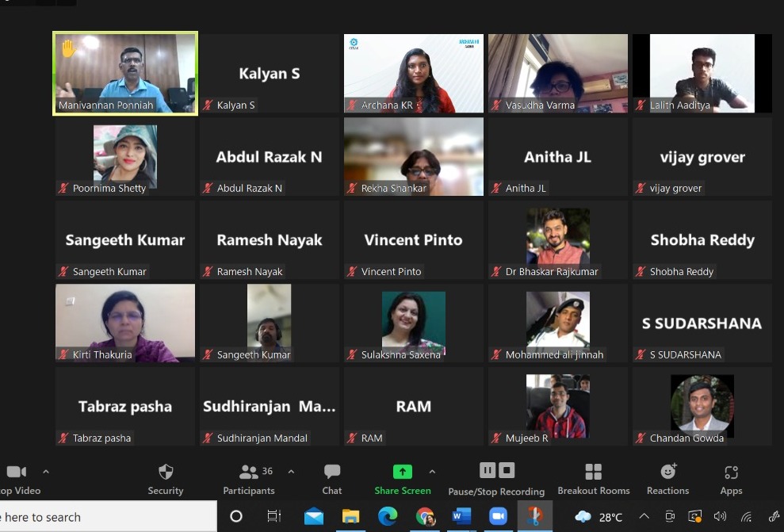This screenshot has width=784, height=532.
Task: Pause the recording with the pause icon
Action: tap(488, 470)
